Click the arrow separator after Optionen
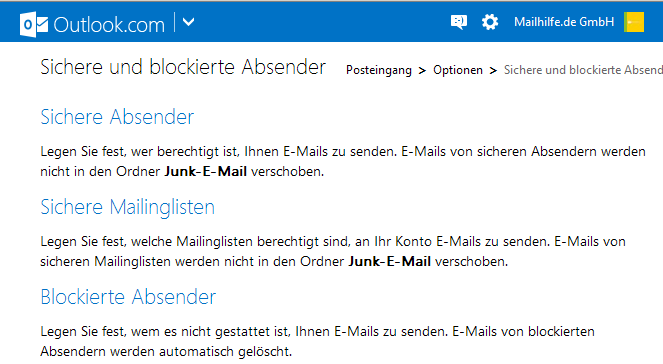 493,71
